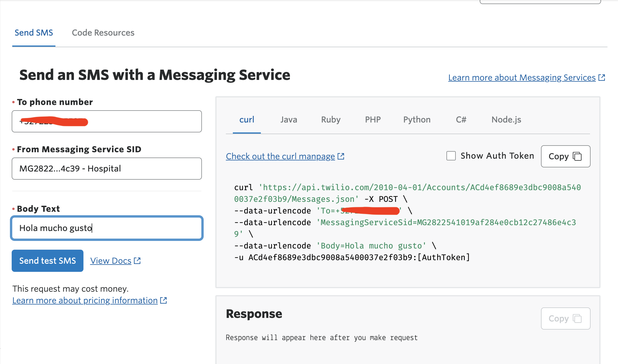Click the MessagingServiceSid code line
This screenshot has width=618, height=364.
[x=405, y=228]
